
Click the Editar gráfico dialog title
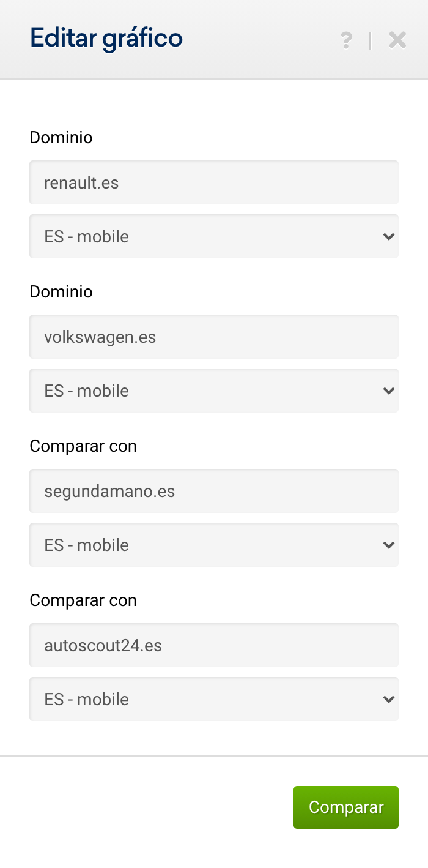[106, 39]
